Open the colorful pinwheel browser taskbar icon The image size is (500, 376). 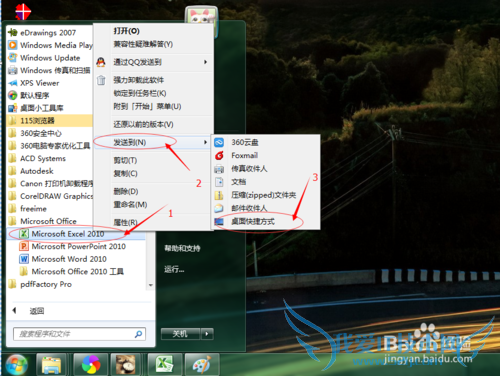[x=91, y=365]
